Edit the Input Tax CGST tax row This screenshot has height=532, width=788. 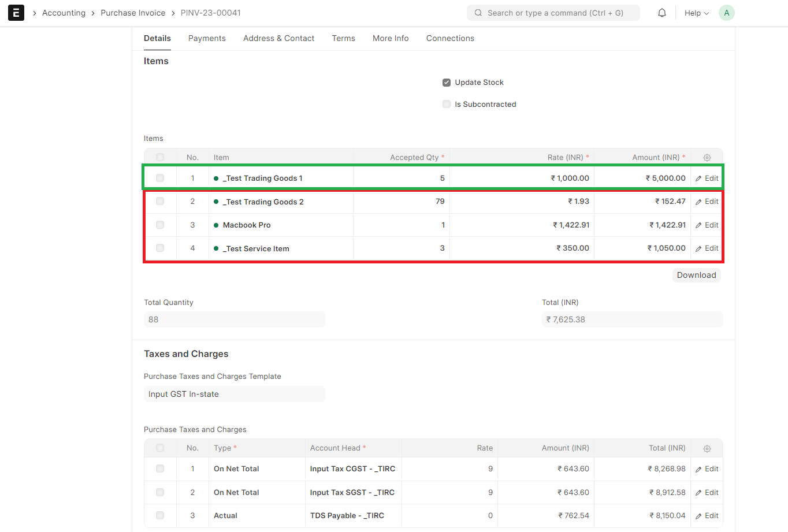[x=707, y=469]
